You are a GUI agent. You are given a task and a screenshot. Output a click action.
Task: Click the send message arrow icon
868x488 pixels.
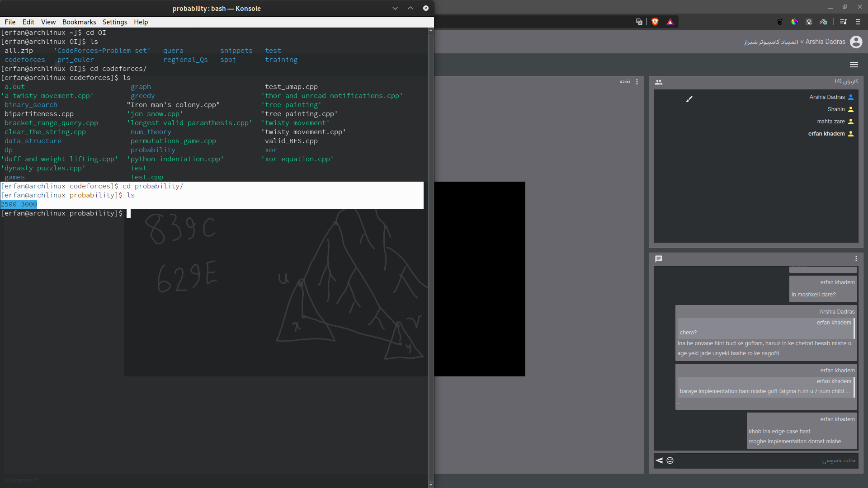coord(659,460)
